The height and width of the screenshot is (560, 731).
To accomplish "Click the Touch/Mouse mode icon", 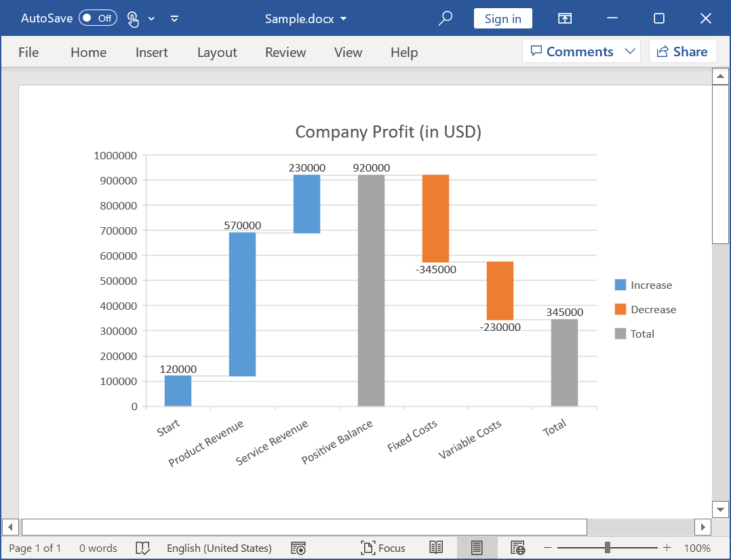I will pos(133,19).
